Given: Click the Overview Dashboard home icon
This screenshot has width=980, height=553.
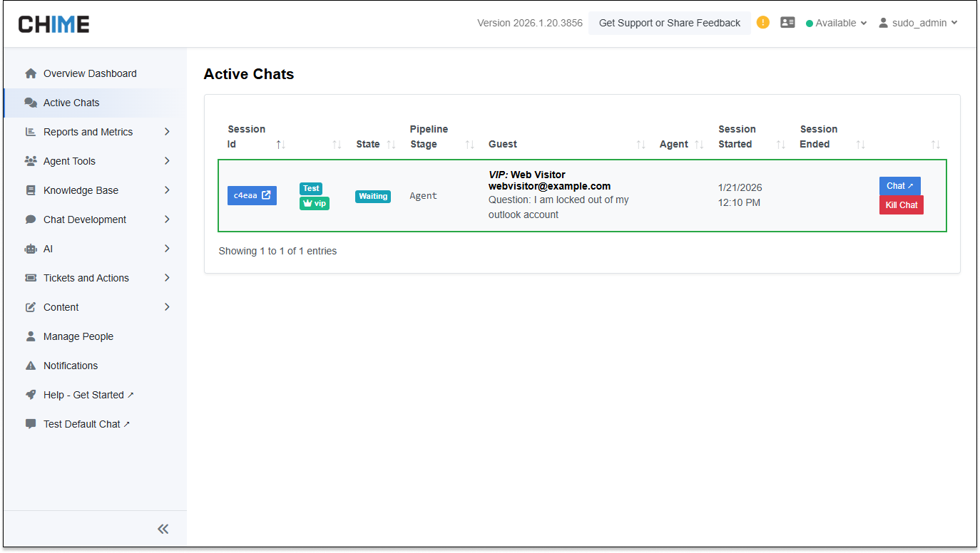Looking at the screenshot, I should click(31, 73).
